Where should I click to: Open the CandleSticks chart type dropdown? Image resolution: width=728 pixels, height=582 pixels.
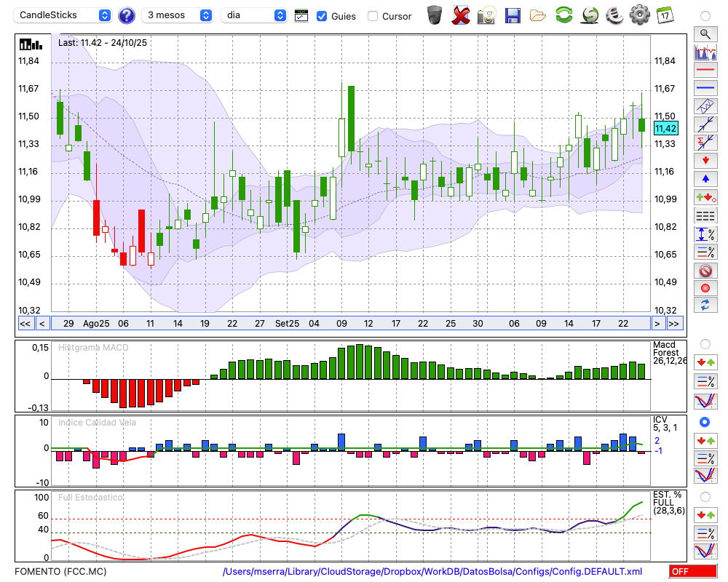click(64, 15)
